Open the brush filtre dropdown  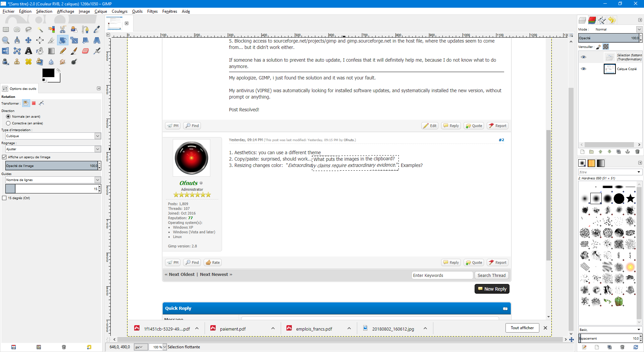[639, 172]
